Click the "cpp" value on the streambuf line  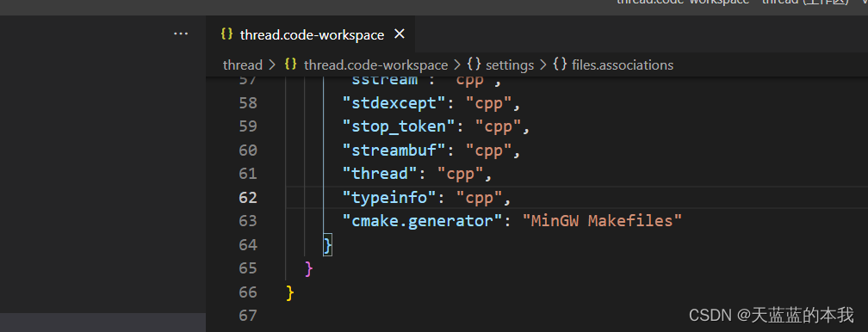[489, 151]
